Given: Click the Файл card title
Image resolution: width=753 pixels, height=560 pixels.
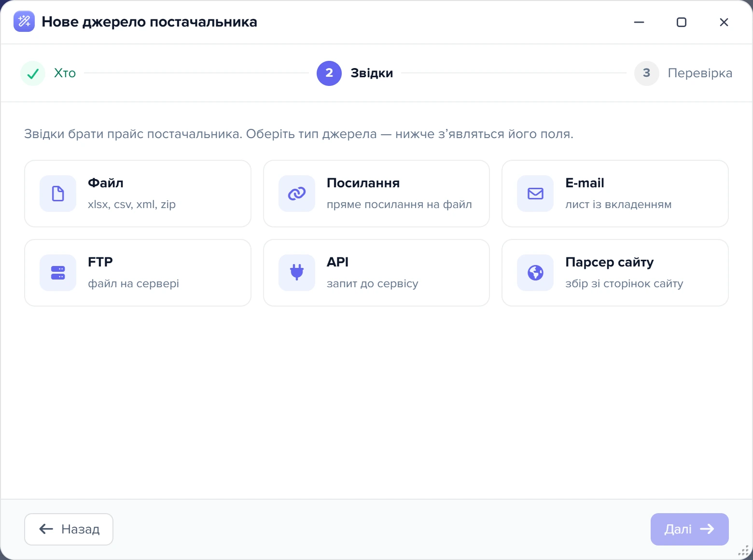Looking at the screenshot, I should [x=106, y=183].
